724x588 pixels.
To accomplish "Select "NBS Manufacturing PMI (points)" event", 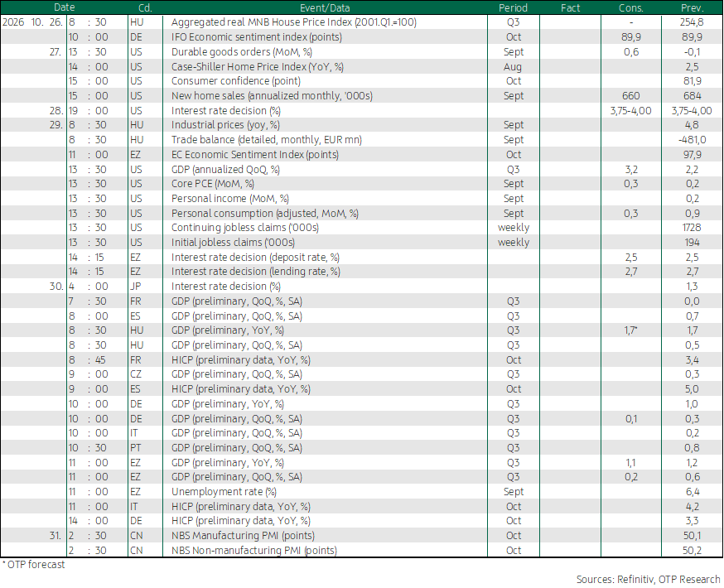I will [x=243, y=535].
